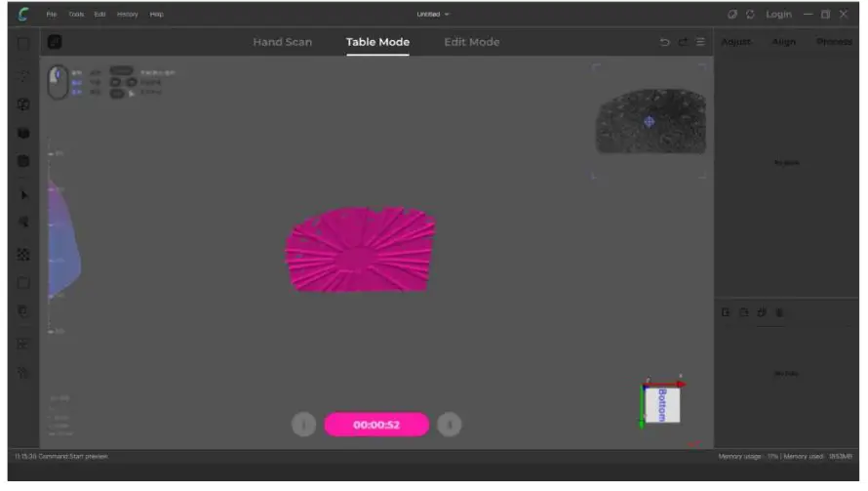Screen dimensions: 868x491
Task: Open the Edit menu
Action: coord(99,15)
